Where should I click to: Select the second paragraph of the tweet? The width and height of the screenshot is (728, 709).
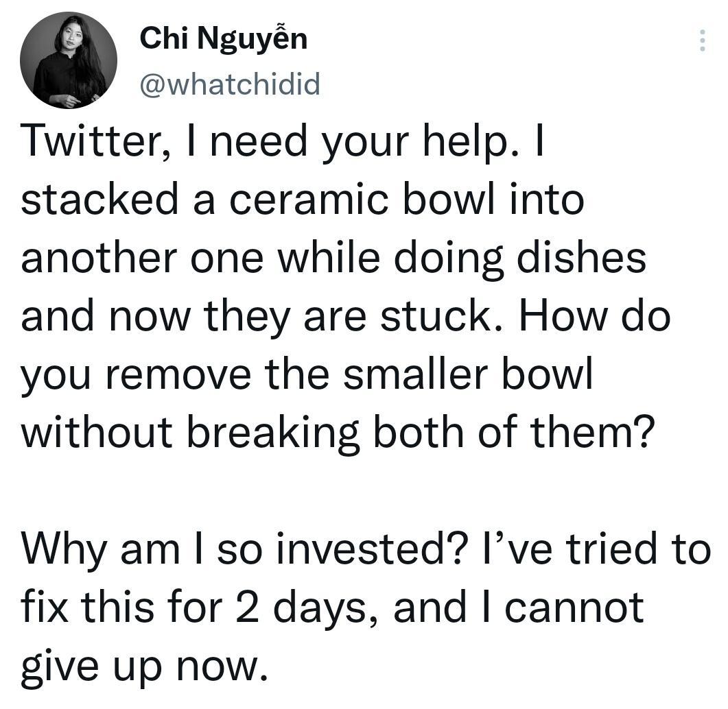pos(343,603)
